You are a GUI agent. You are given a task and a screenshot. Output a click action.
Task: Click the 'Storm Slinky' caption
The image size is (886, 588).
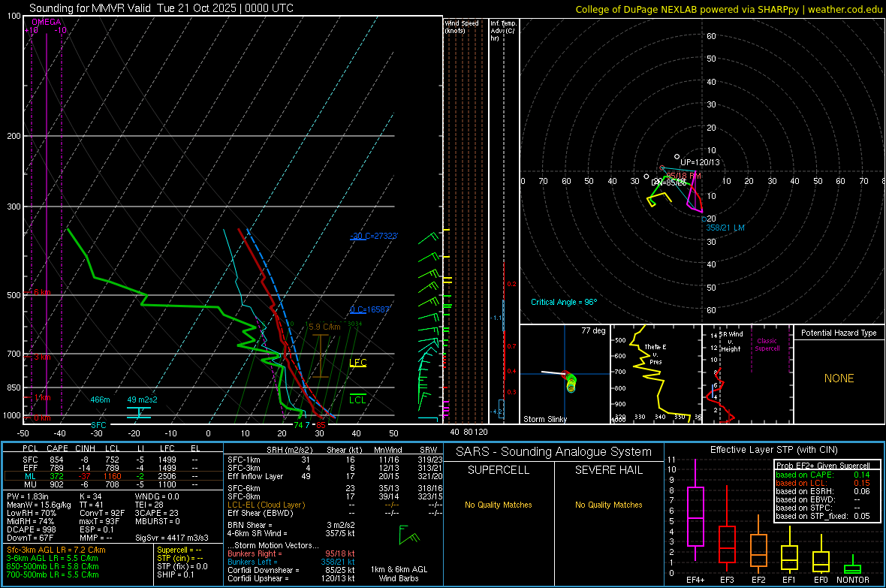click(x=544, y=419)
